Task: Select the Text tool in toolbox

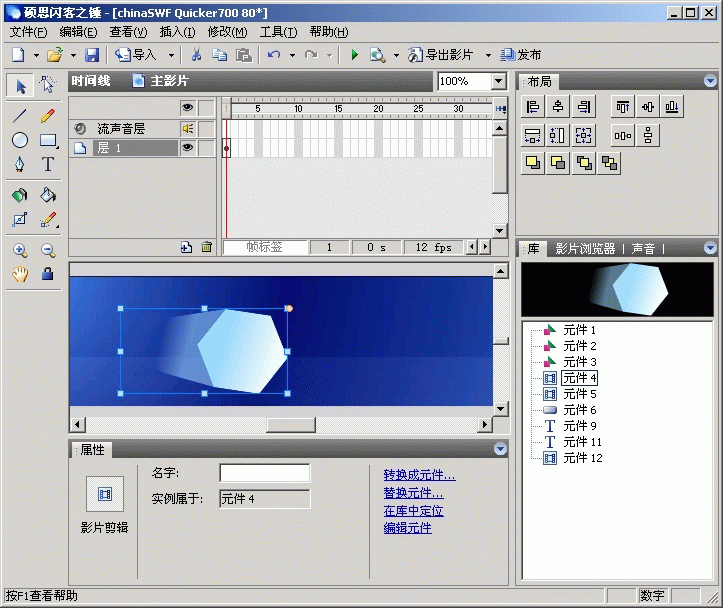Action: tap(47, 165)
